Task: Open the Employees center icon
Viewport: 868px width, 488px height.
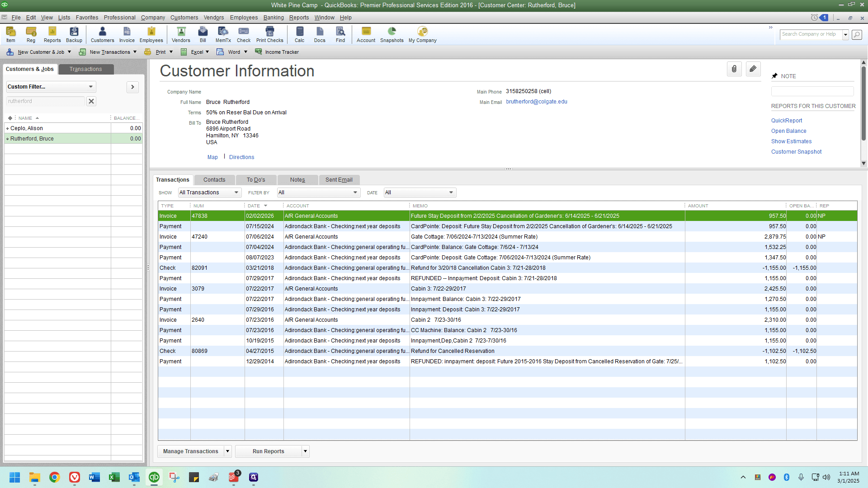Action: (x=151, y=34)
